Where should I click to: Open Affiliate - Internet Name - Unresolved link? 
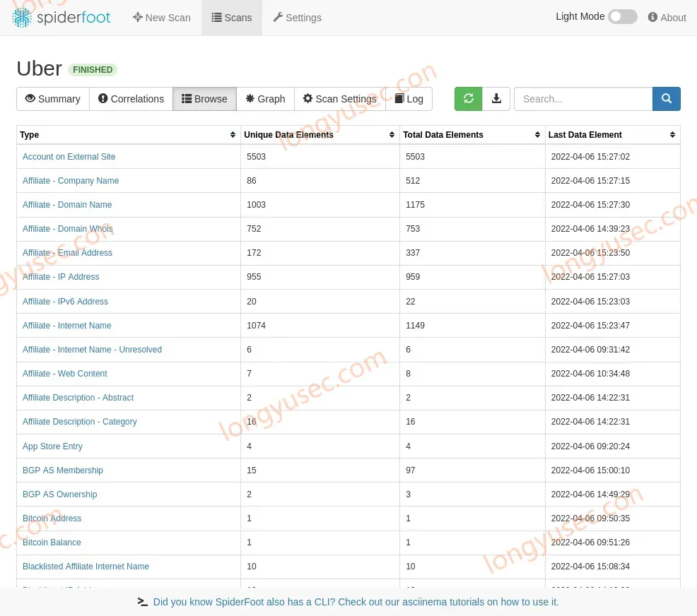(x=93, y=350)
